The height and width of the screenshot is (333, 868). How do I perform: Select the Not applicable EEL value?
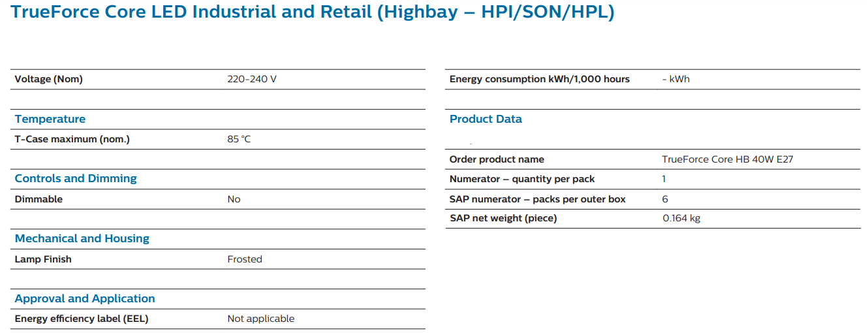[261, 319]
